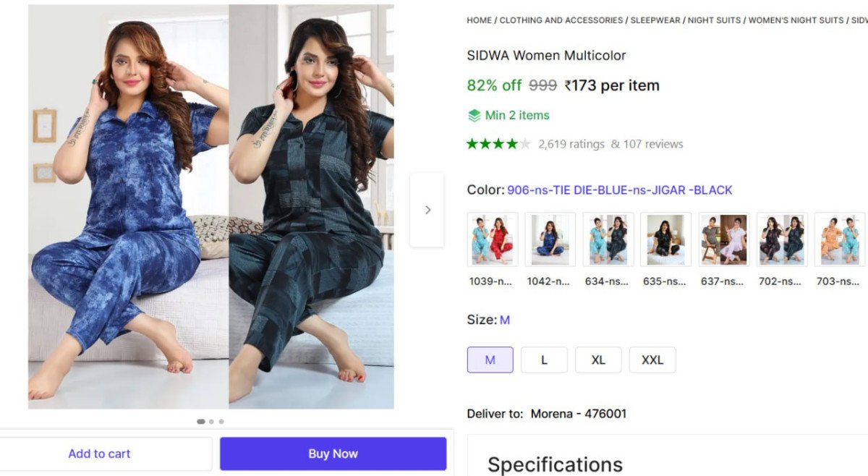The height and width of the screenshot is (476, 868).
Task: Click the star rating icons
Action: click(x=498, y=144)
